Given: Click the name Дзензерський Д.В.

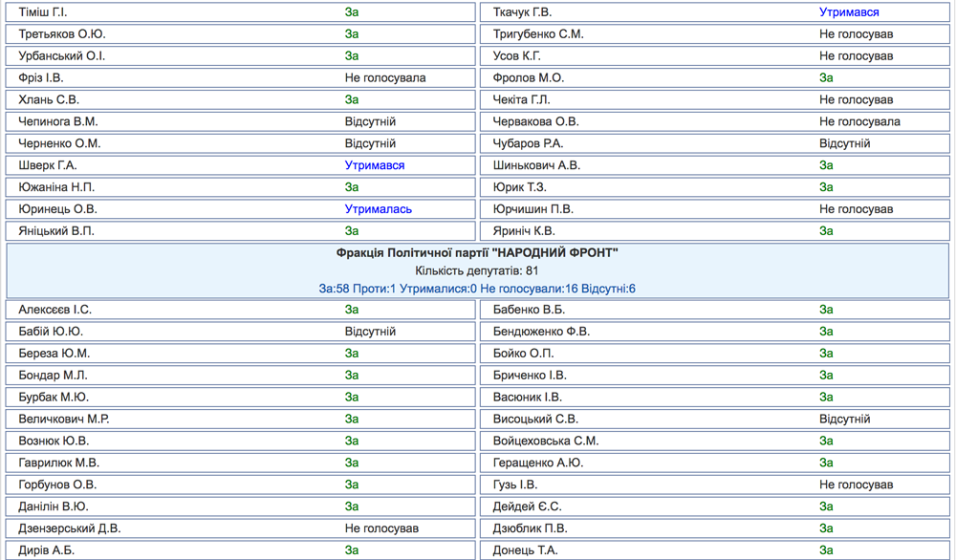Looking at the screenshot, I should (x=70, y=528).
